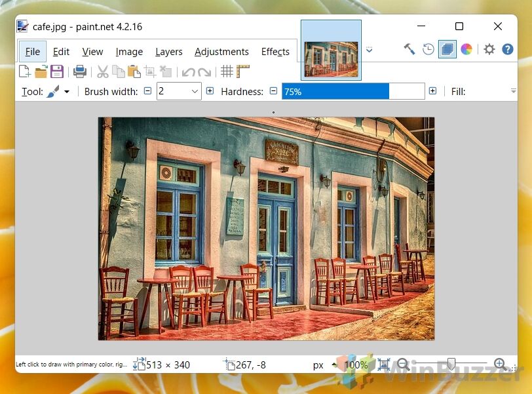The image size is (532, 394).
Task: Open Settings with the gear icon
Action: coord(489,50)
